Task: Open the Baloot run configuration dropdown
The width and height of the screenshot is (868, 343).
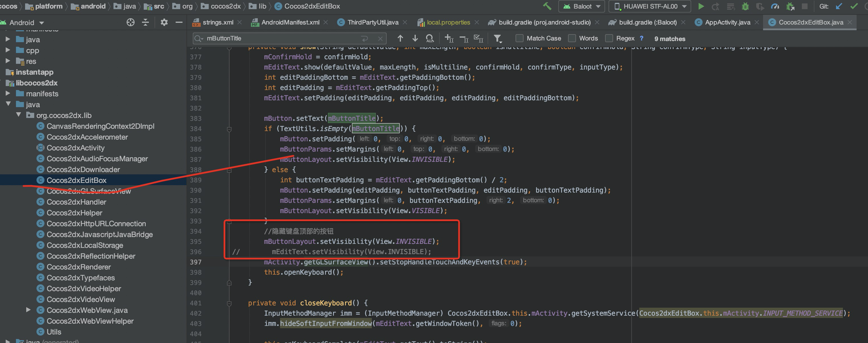Action: click(x=582, y=6)
